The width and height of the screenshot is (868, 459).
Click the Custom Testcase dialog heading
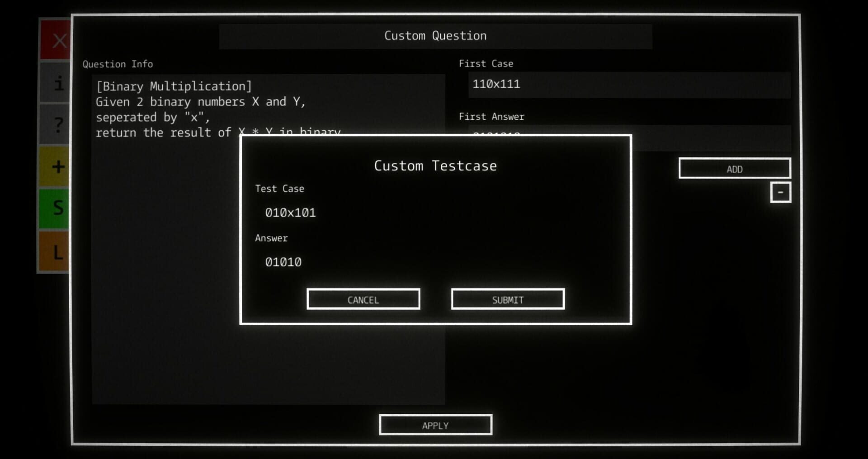[435, 166]
